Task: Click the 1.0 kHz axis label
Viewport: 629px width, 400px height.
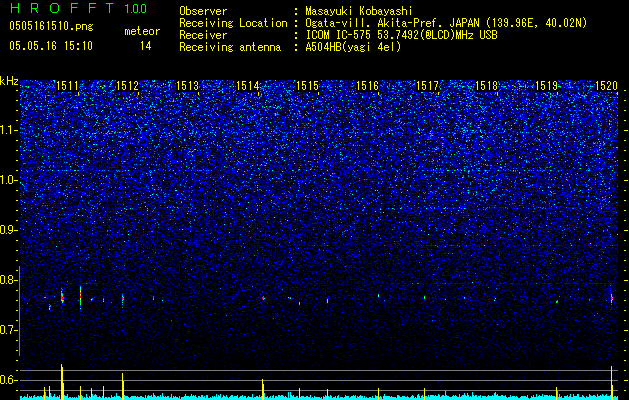Action: (9, 180)
